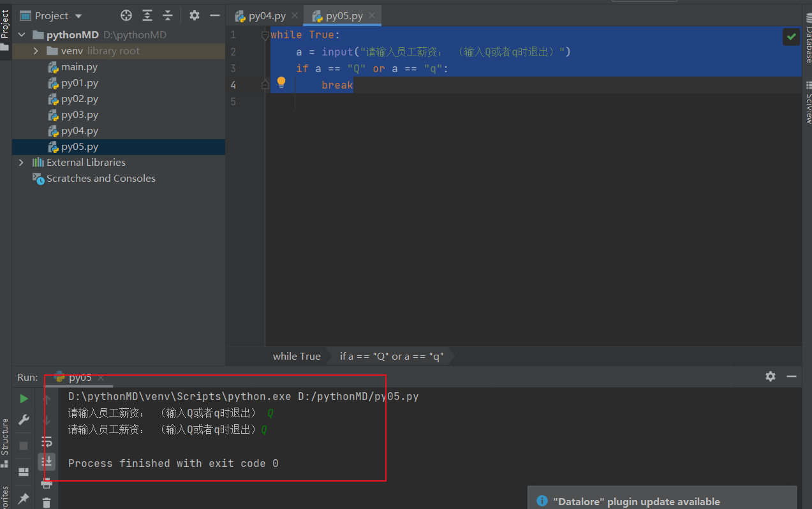Collapse the while True block at line 1

tap(265, 35)
